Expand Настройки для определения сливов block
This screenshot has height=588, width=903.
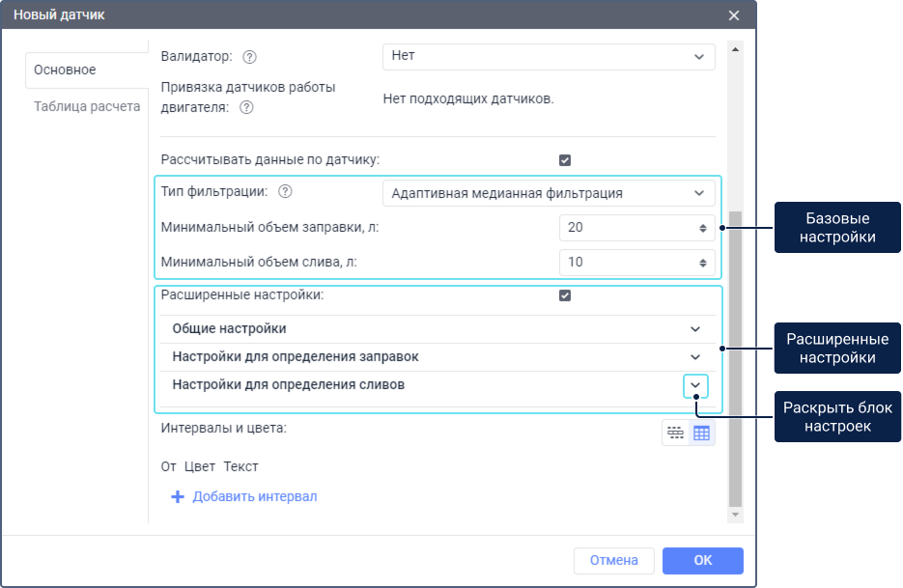tap(695, 385)
